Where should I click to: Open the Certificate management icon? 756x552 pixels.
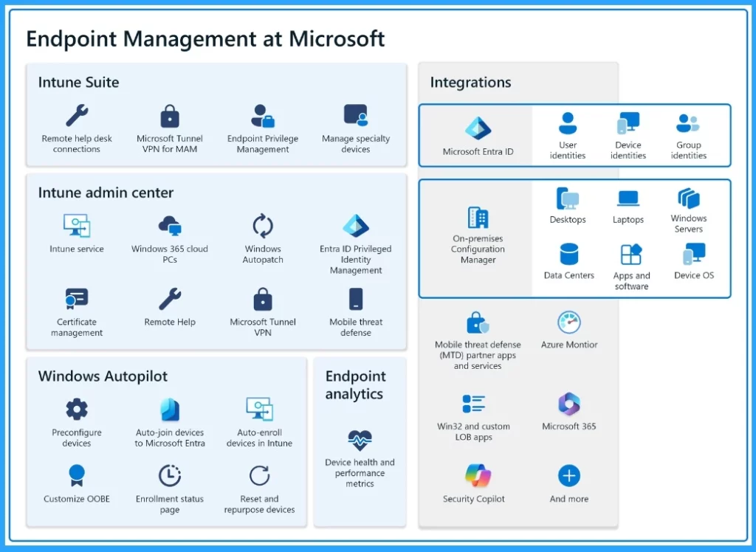point(77,299)
